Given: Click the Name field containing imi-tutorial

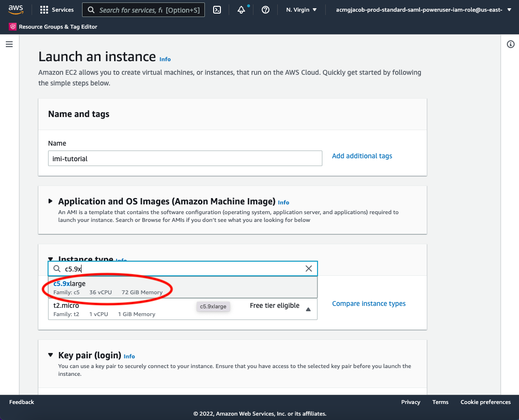Looking at the screenshot, I should point(185,158).
